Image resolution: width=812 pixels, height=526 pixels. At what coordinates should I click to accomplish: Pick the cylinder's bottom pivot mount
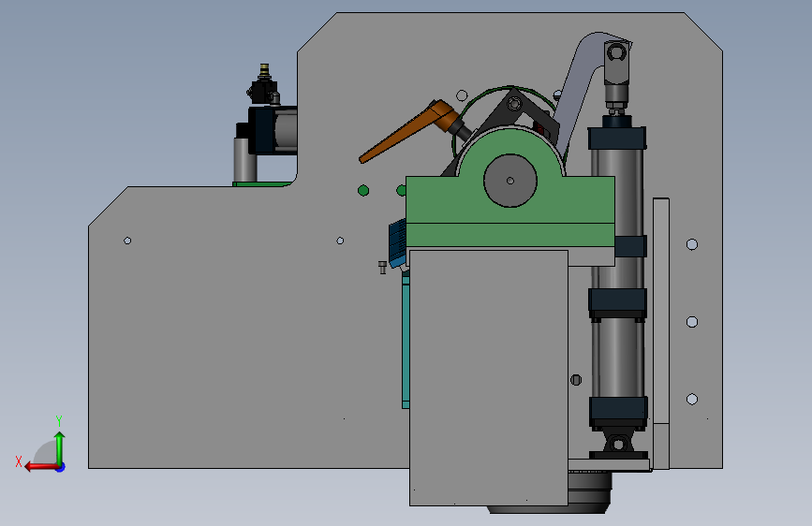(618, 446)
